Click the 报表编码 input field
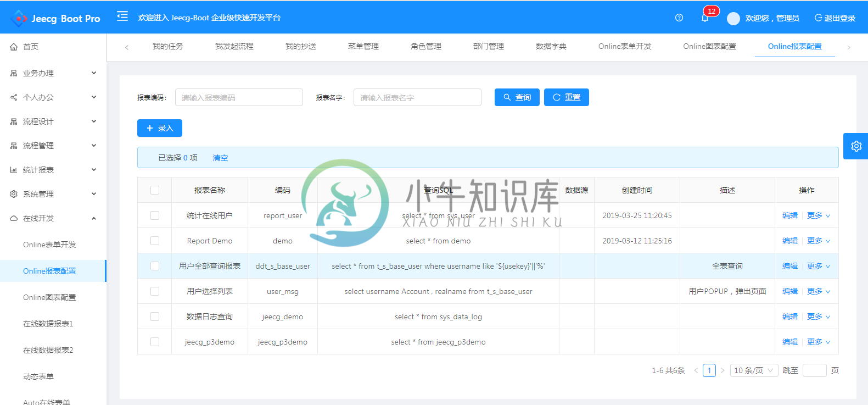Viewport: 868px width, 405px height. 239,97
